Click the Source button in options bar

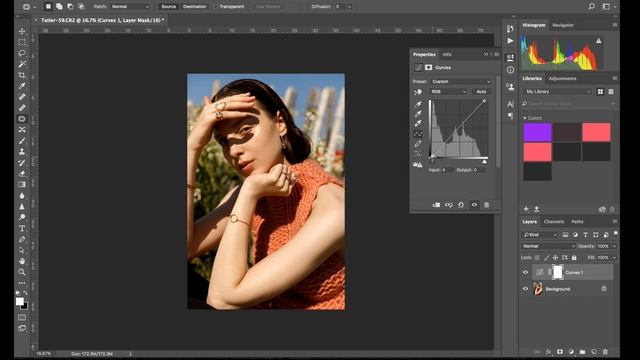pyautogui.click(x=169, y=7)
